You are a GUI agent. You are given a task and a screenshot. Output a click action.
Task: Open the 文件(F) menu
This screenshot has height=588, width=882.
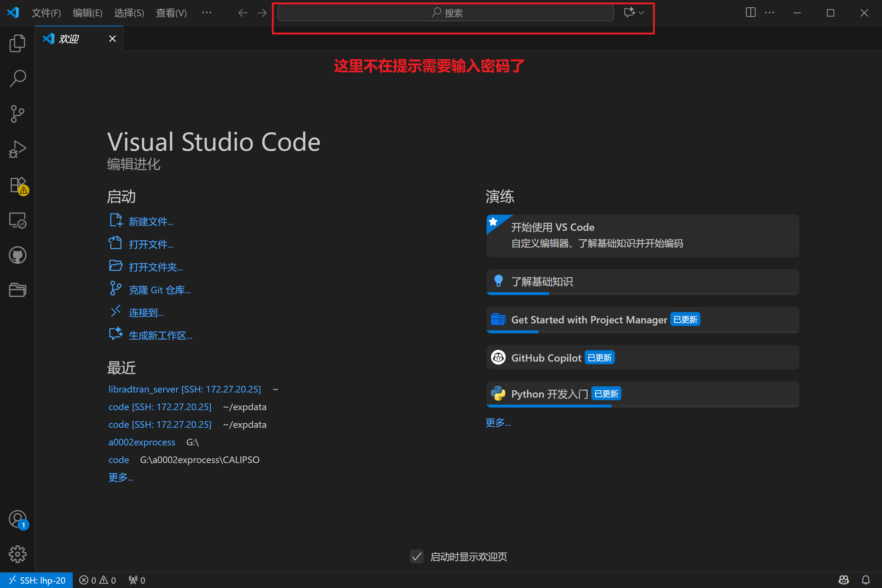[x=46, y=13]
